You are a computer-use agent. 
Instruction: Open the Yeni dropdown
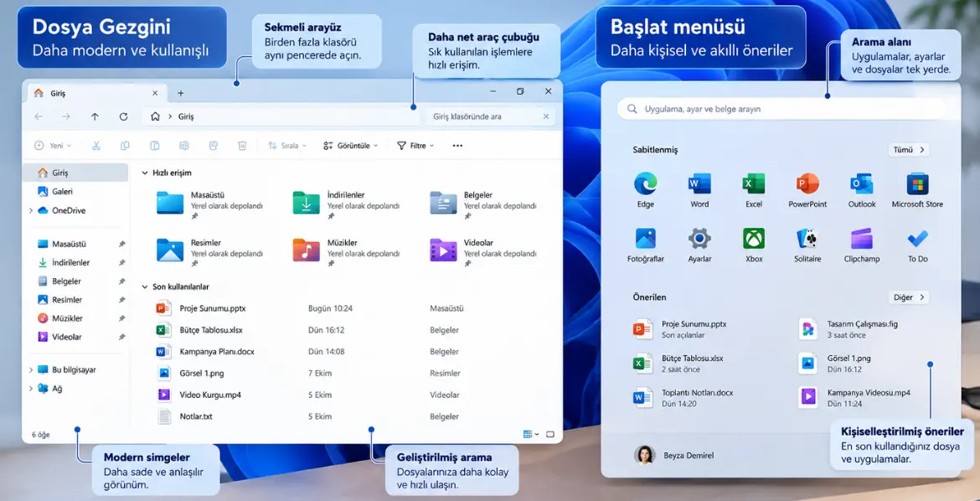point(53,146)
